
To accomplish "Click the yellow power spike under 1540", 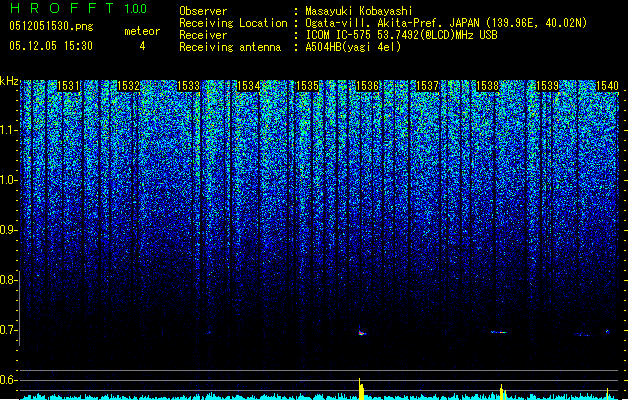I will (607, 394).
